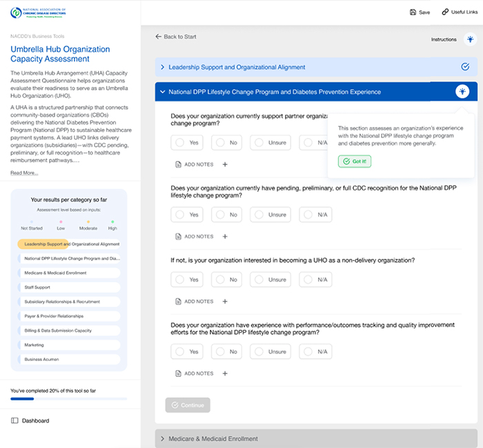Click the Umbrella Hub Organization Capacity Assessment title

[60, 54]
